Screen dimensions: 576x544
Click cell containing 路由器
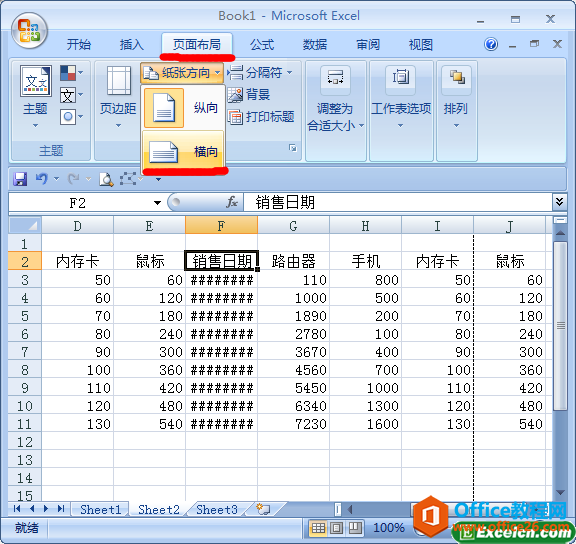(x=294, y=262)
